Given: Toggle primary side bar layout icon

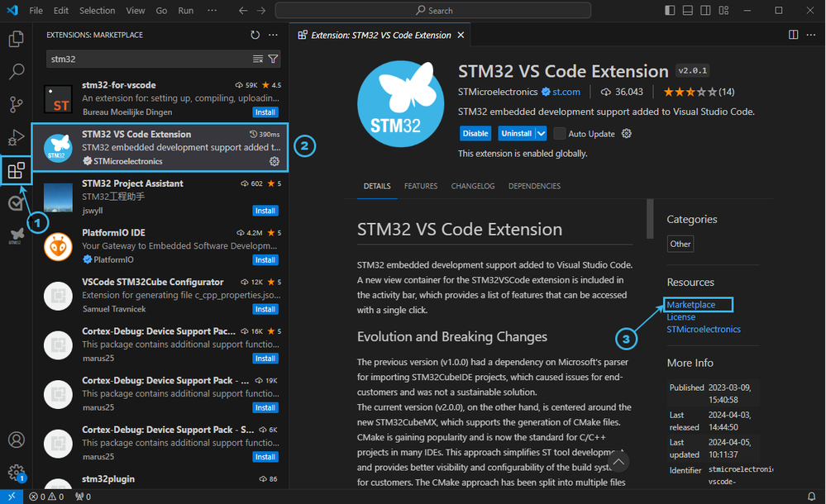Looking at the screenshot, I should point(670,11).
